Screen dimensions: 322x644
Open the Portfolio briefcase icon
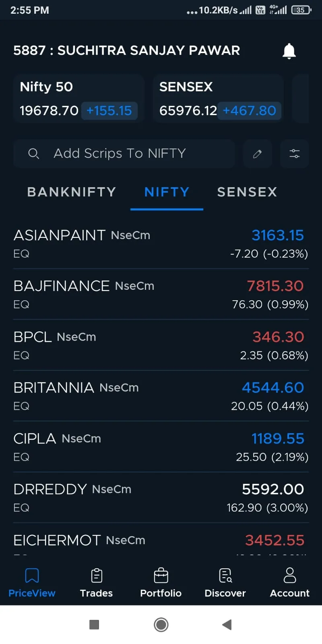pyautogui.click(x=161, y=576)
